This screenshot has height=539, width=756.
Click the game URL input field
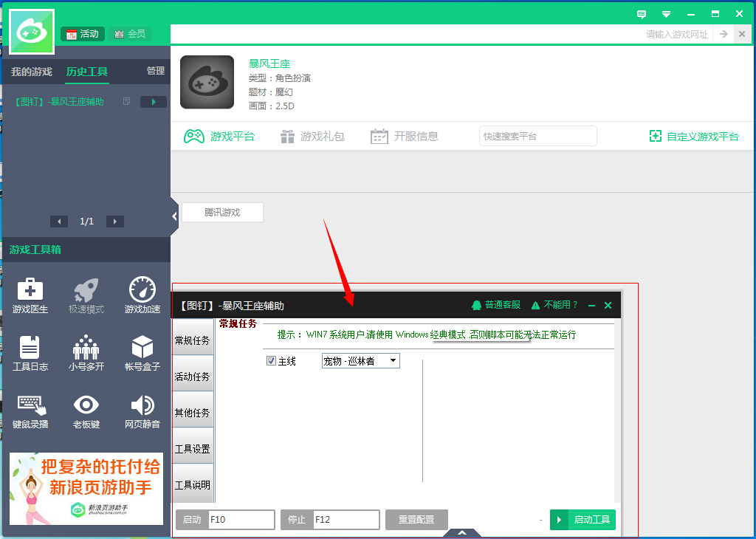click(441, 34)
